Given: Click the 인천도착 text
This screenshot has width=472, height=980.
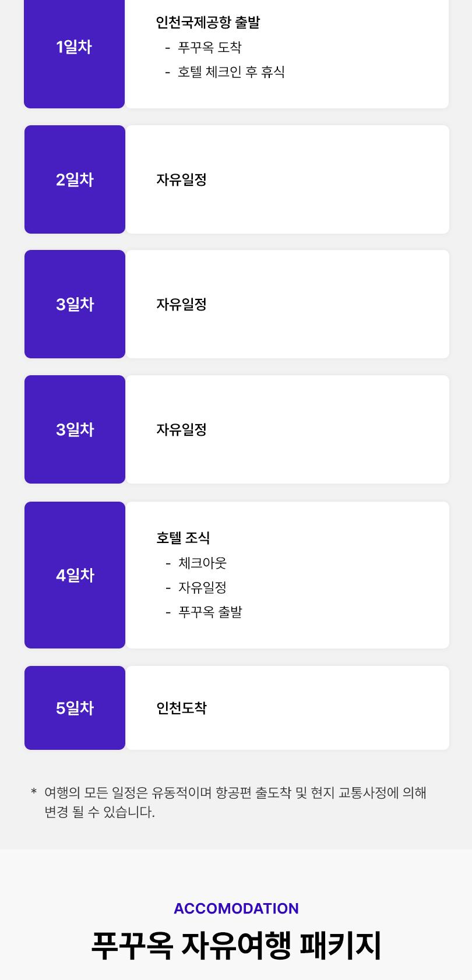Looking at the screenshot, I should (x=181, y=708).
